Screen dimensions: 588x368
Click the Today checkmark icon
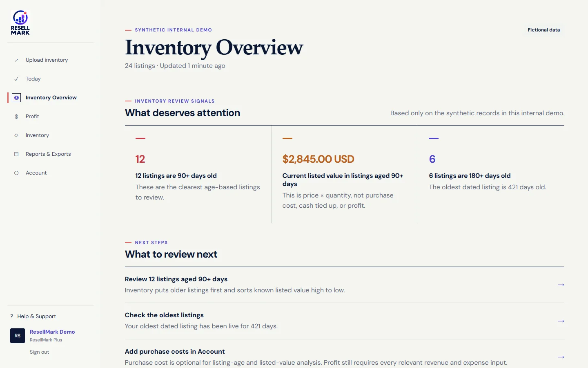16,79
